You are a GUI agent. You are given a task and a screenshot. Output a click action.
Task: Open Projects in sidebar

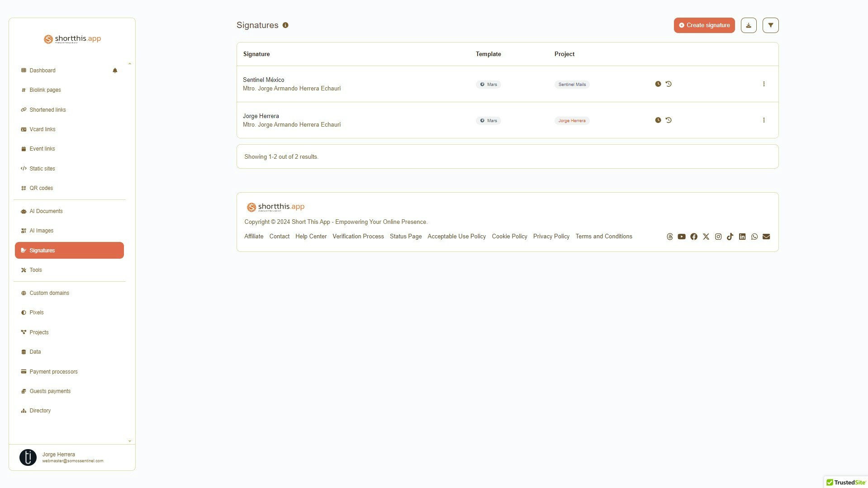39,332
